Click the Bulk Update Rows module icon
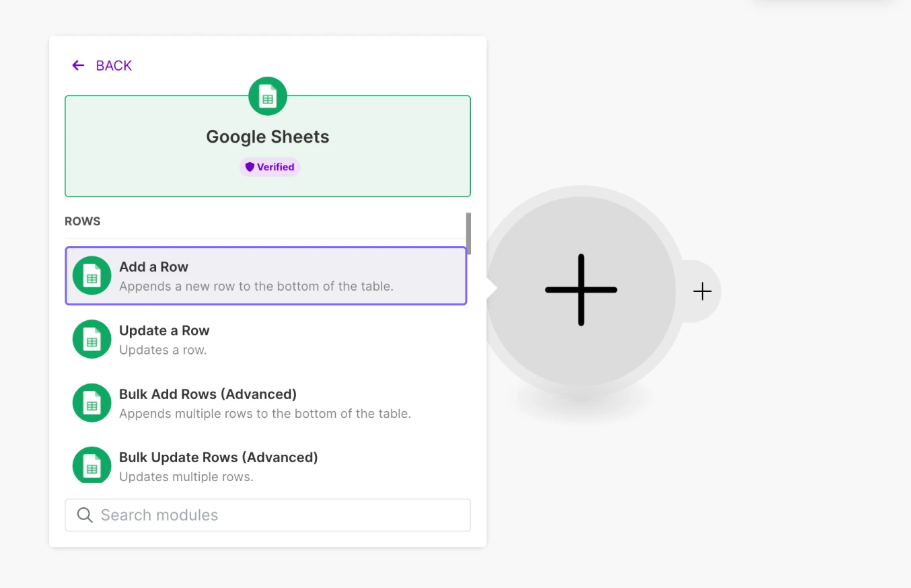The image size is (911, 588). click(92, 465)
